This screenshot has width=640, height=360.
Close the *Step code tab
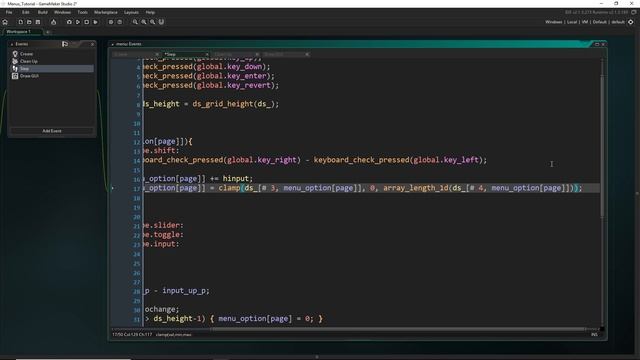click(207, 54)
